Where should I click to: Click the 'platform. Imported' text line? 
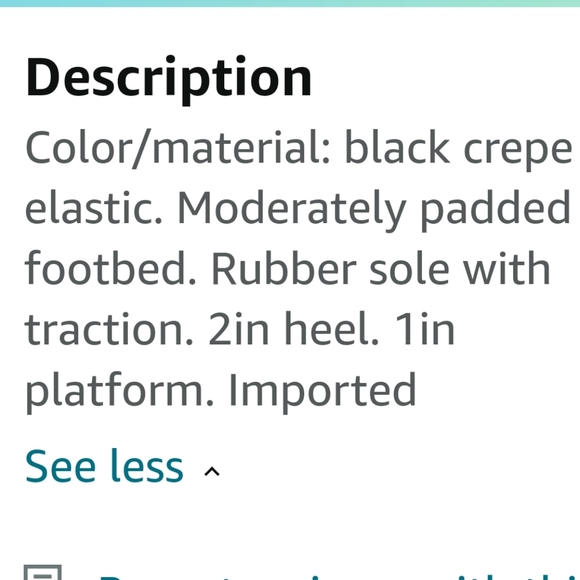tap(221, 392)
